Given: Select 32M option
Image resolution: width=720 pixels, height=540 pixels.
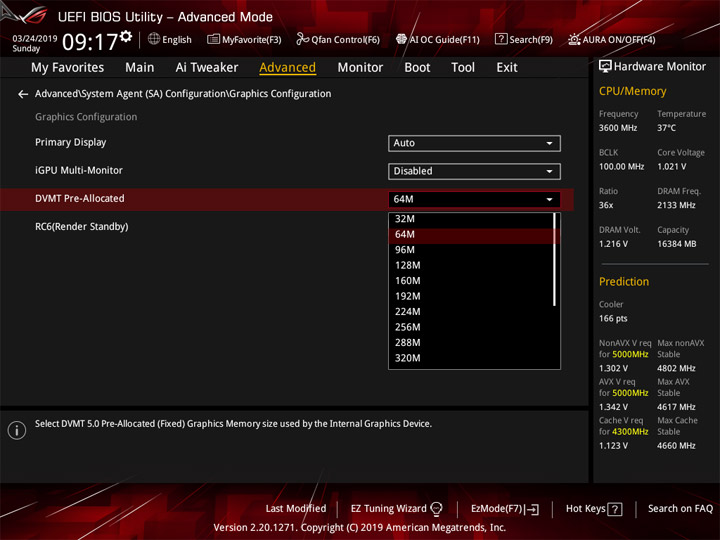Looking at the screenshot, I should pyautogui.click(x=471, y=219).
